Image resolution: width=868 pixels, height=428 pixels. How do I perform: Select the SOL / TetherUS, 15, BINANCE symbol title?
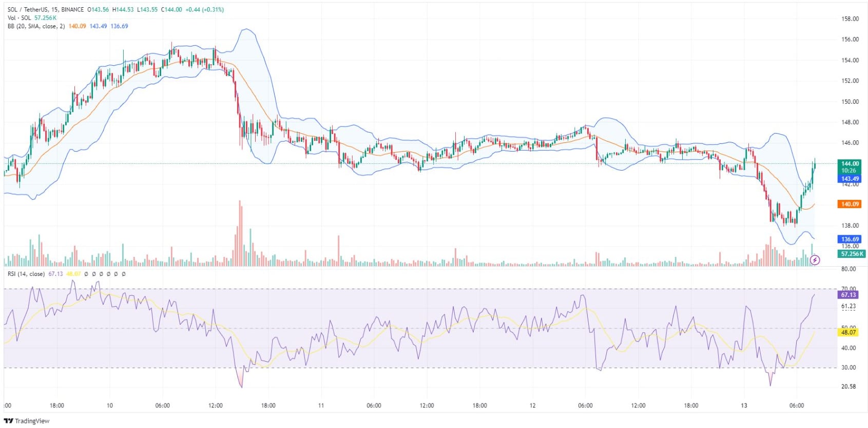(x=46, y=10)
